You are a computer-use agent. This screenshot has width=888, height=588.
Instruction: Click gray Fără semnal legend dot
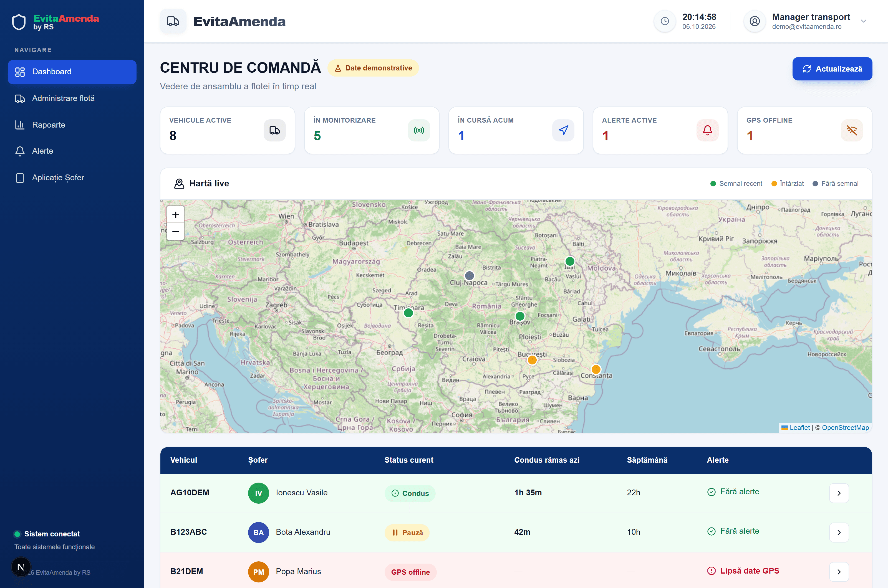815,184
